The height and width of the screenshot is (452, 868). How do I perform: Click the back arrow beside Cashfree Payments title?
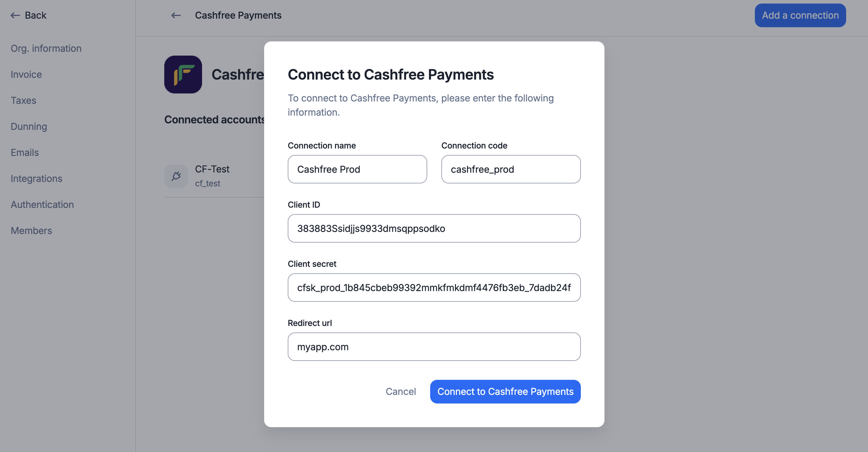pyautogui.click(x=176, y=15)
